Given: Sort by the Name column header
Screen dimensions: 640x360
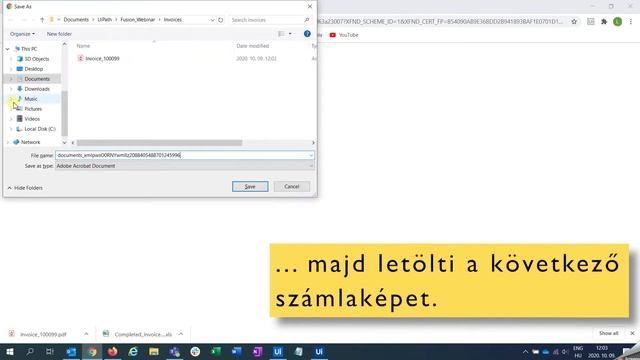Looking at the screenshot, I should [83, 46].
